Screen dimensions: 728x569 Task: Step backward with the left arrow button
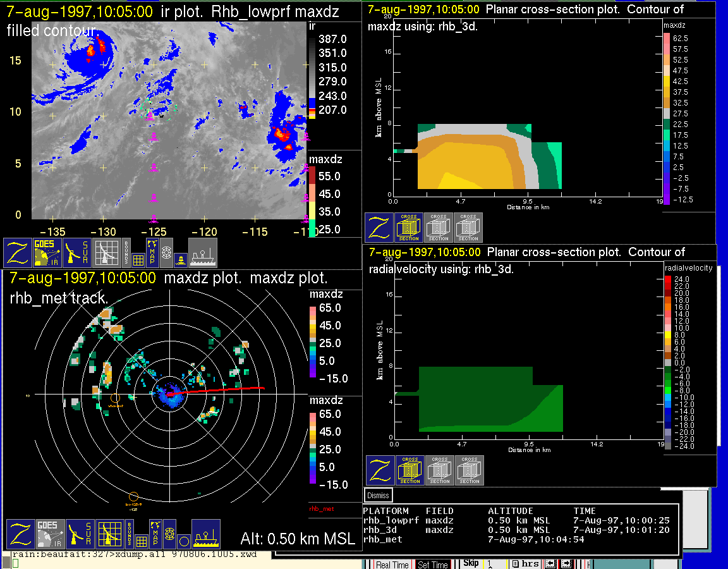(x=550, y=564)
